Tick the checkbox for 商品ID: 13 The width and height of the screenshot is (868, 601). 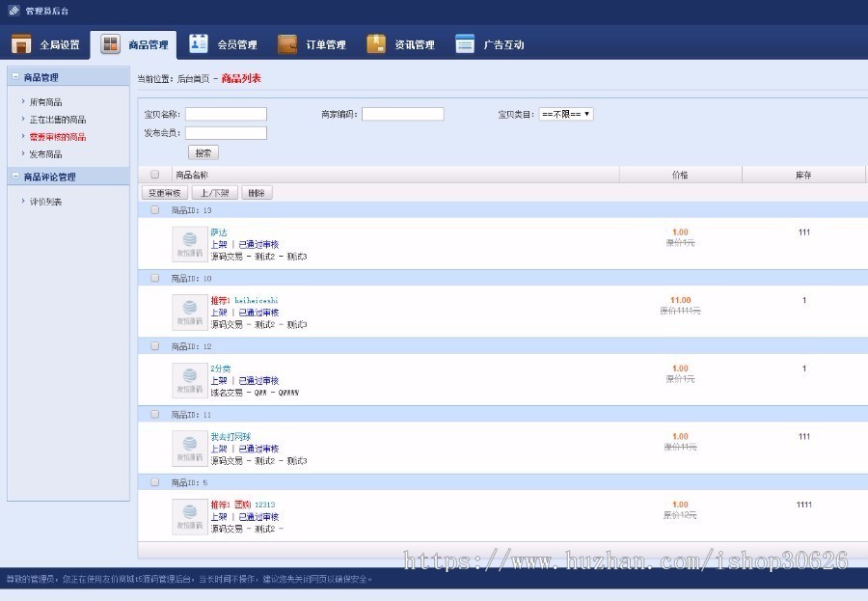[154, 209]
